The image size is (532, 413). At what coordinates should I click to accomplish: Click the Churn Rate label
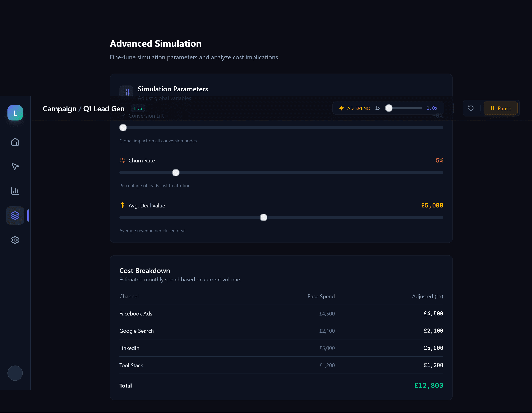(142, 161)
